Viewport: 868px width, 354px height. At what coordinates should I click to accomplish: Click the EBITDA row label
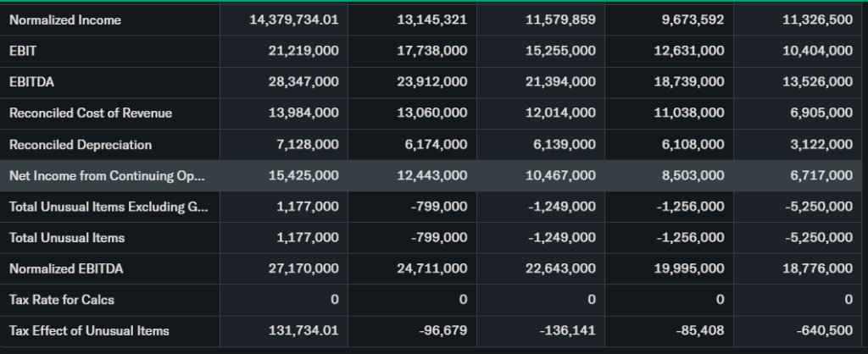(30, 82)
